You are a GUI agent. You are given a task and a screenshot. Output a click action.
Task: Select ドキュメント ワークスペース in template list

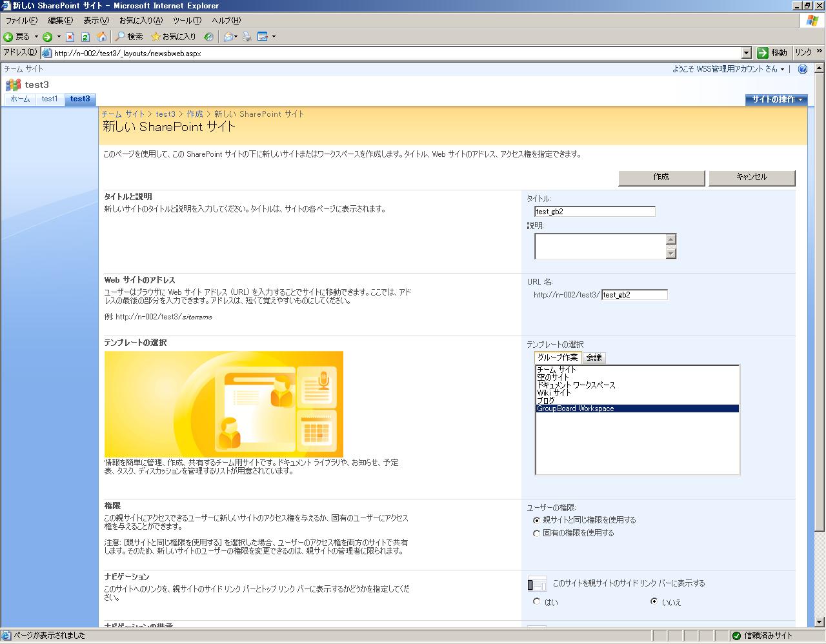pos(637,385)
